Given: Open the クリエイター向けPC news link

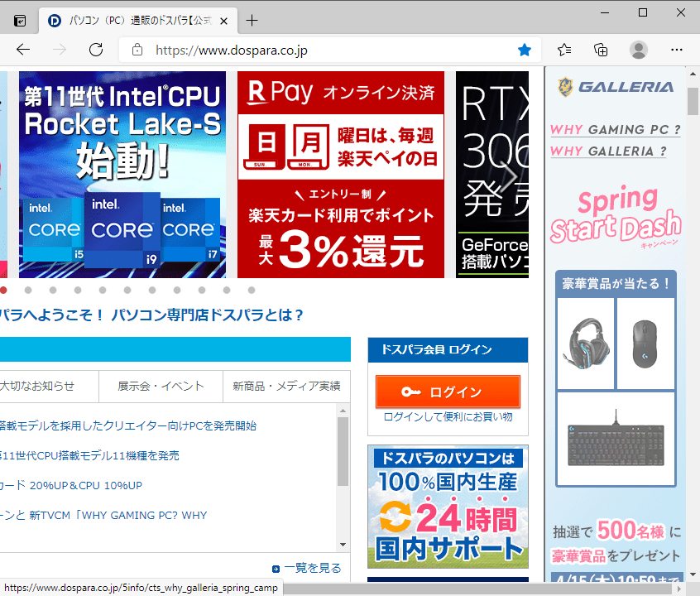Looking at the screenshot, I should point(128,425).
